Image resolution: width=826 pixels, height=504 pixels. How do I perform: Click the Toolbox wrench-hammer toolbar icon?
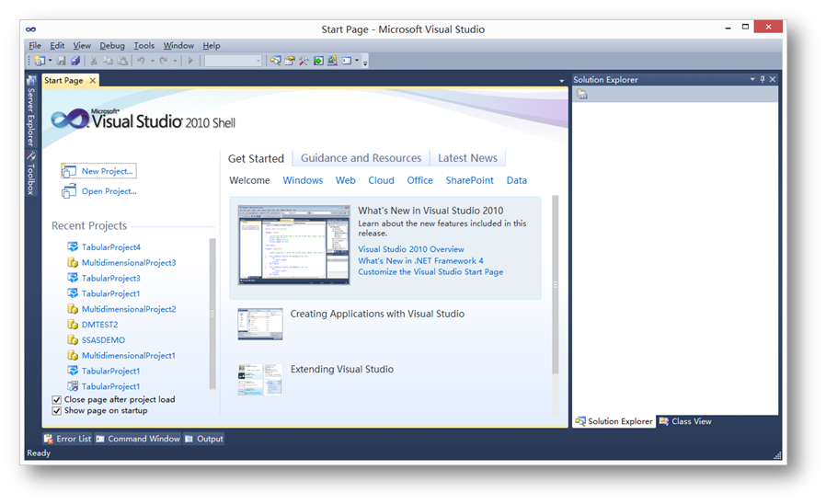(304, 61)
